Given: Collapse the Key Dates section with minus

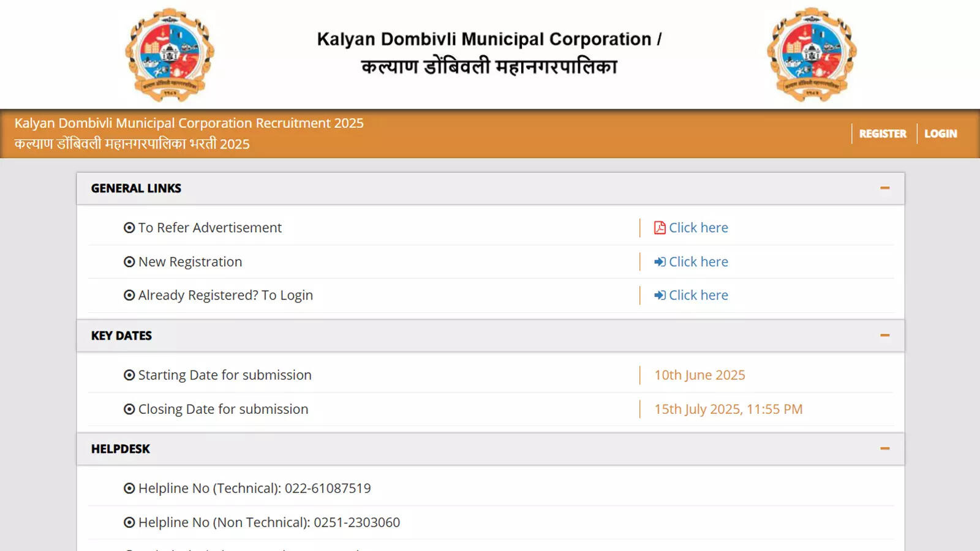Looking at the screenshot, I should [884, 335].
